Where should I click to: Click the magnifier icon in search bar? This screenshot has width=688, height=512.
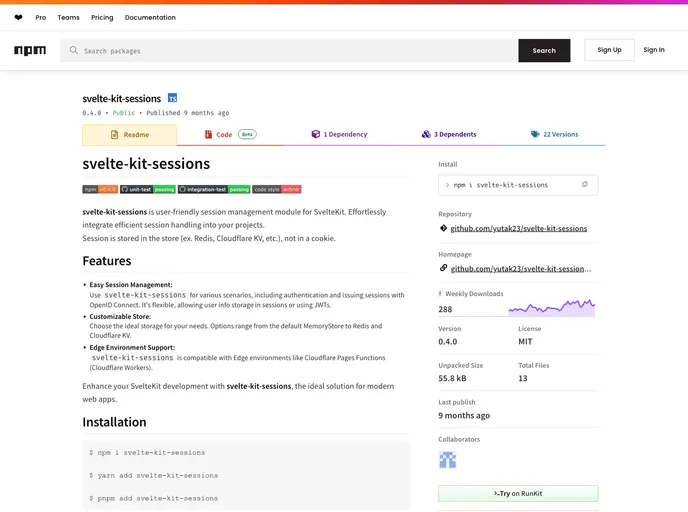click(74, 50)
